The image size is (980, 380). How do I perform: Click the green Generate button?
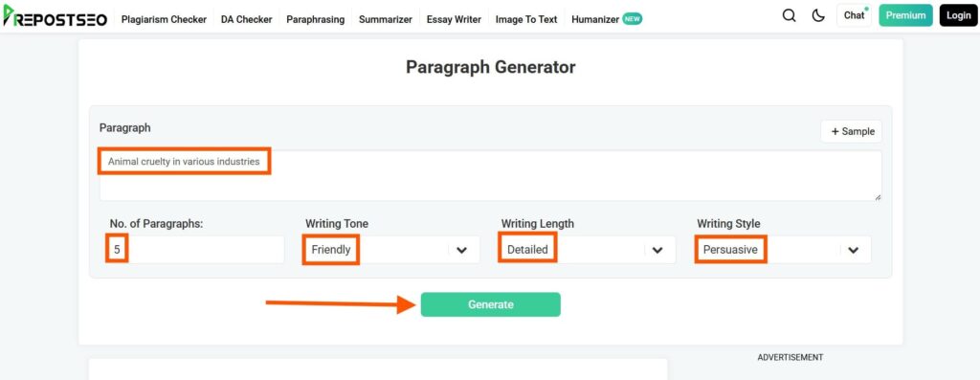click(491, 304)
